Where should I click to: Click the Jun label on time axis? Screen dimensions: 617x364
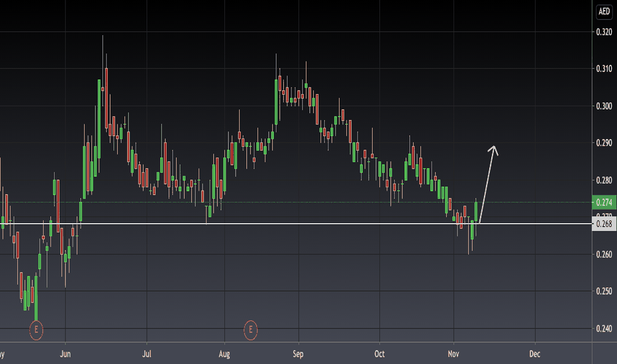pos(66,354)
